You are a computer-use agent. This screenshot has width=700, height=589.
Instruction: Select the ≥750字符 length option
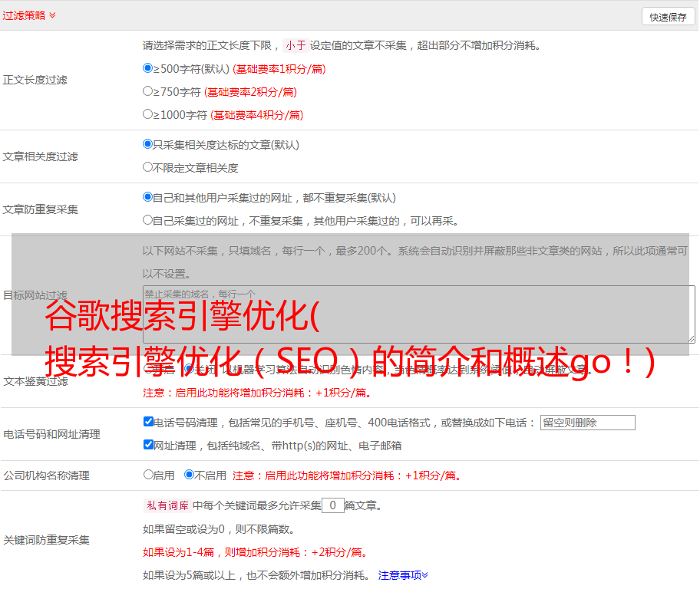tap(147, 91)
